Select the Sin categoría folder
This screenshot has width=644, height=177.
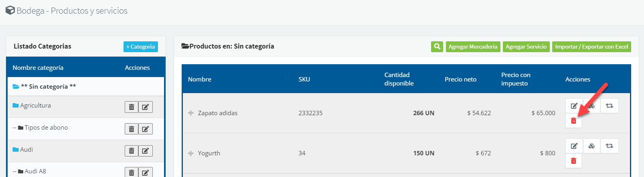[48, 87]
